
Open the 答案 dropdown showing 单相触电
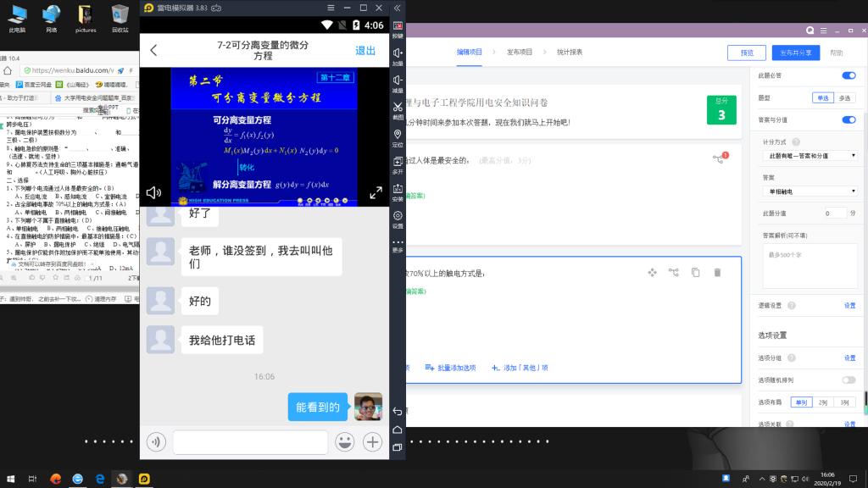pos(810,191)
